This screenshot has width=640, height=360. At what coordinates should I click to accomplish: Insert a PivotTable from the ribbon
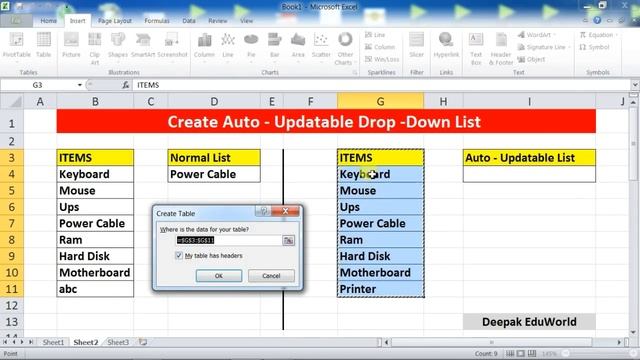[x=16, y=47]
